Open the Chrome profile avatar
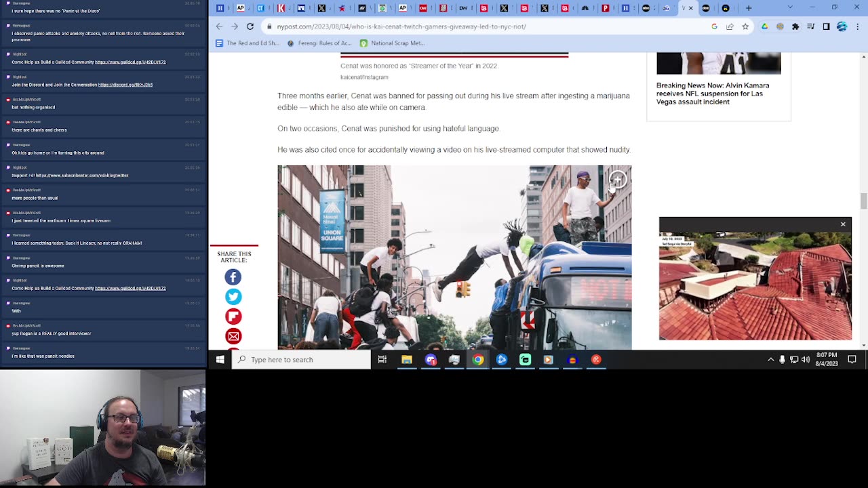The height and width of the screenshot is (488, 868). click(842, 26)
